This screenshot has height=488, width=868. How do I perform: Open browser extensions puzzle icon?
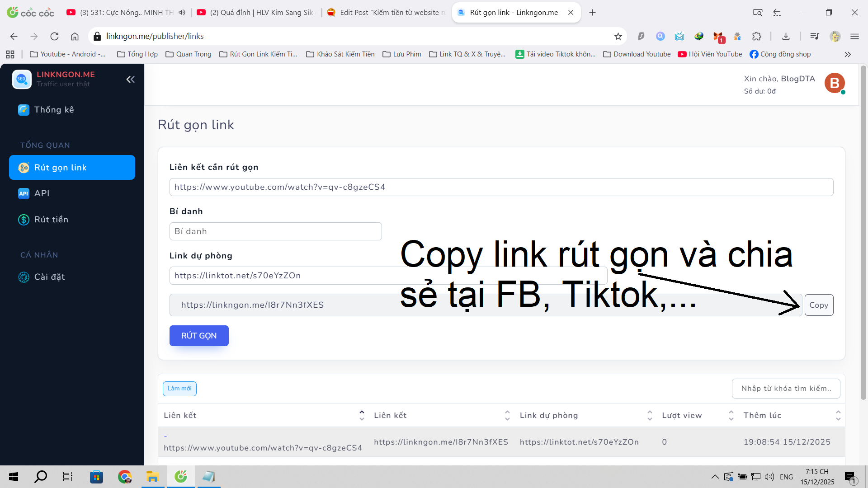756,36
